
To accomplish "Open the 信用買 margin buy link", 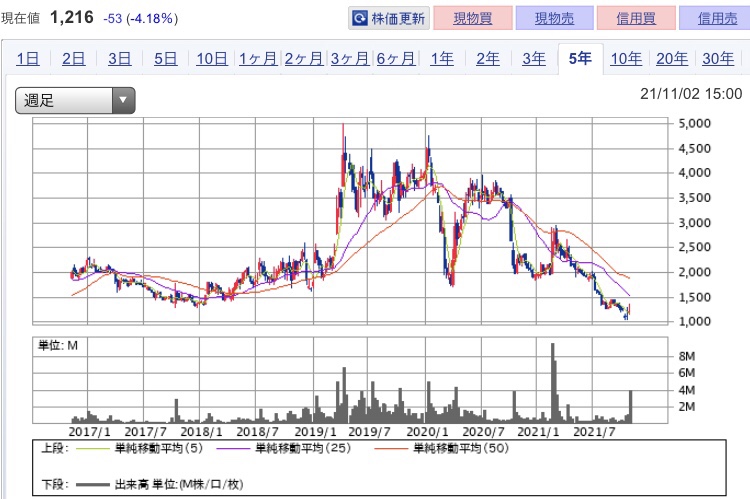I will (x=636, y=18).
